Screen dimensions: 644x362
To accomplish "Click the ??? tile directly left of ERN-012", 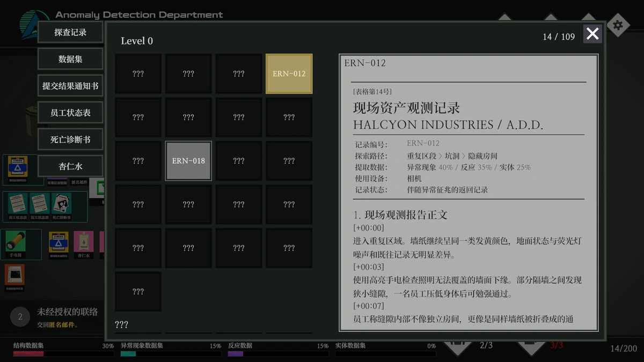I will pos(239,73).
